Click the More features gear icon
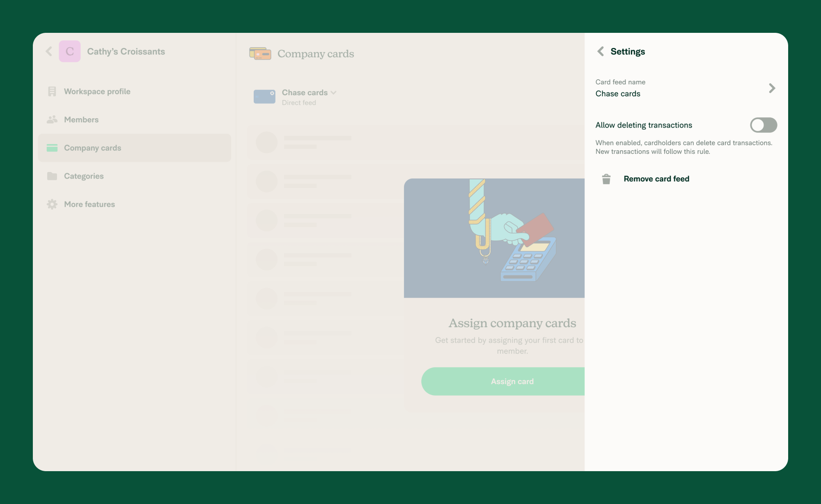This screenshot has height=504, width=821. (52, 204)
